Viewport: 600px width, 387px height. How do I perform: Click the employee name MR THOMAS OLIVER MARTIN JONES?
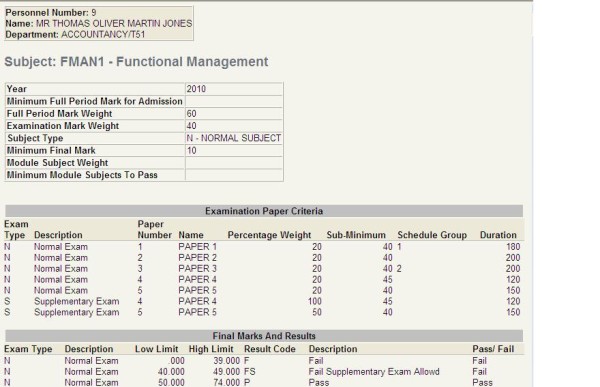point(114,23)
